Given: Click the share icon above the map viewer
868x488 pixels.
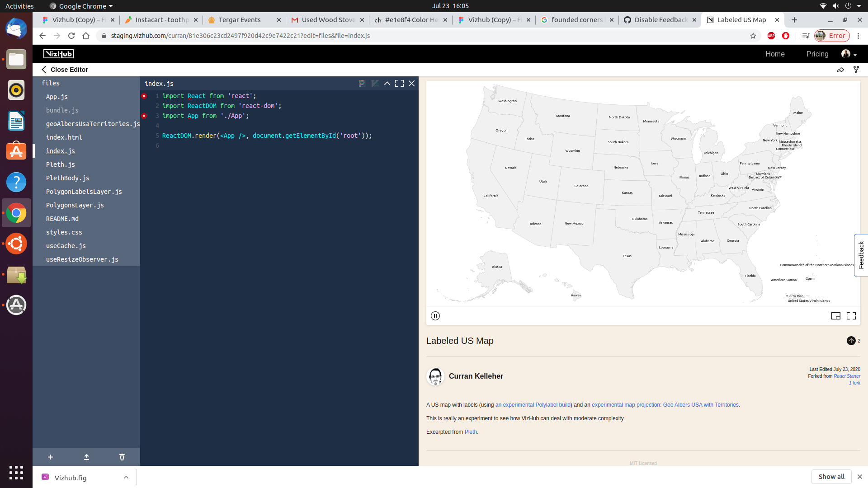Looking at the screenshot, I should 840,70.
